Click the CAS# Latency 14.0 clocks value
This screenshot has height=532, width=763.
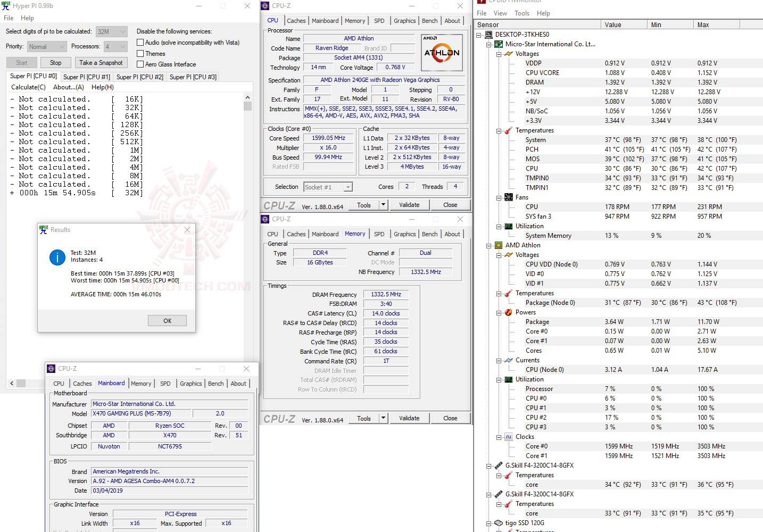click(386, 314)
